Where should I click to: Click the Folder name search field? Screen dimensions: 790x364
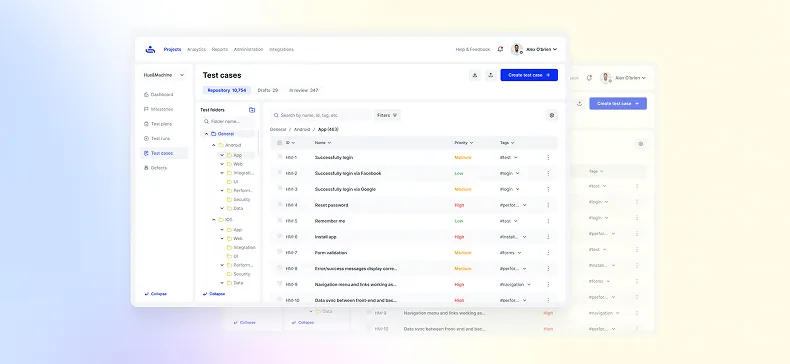click(x=228, y=122)
